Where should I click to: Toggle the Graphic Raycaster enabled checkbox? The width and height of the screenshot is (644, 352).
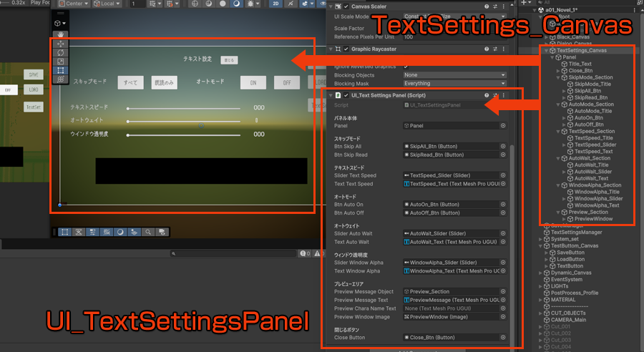344,49
